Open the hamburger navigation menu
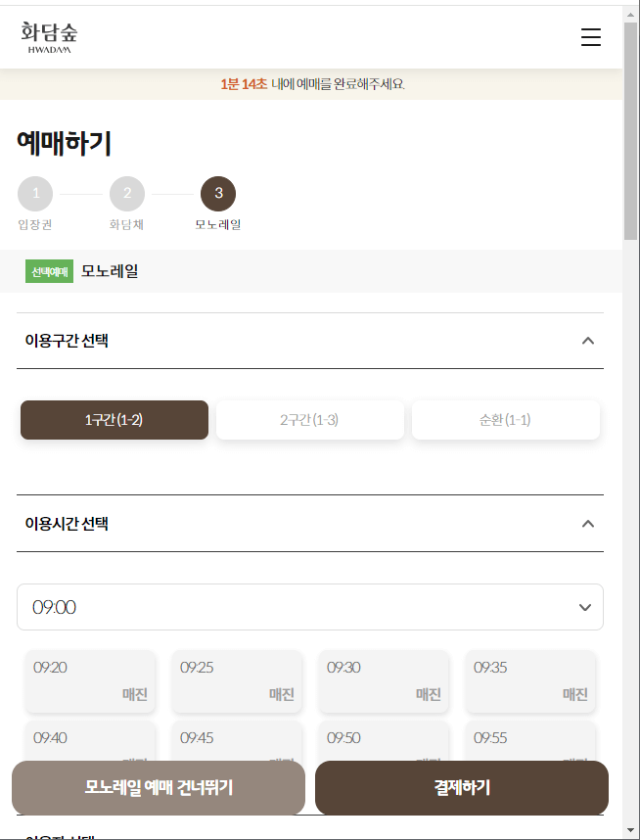 tap(591, 37)
